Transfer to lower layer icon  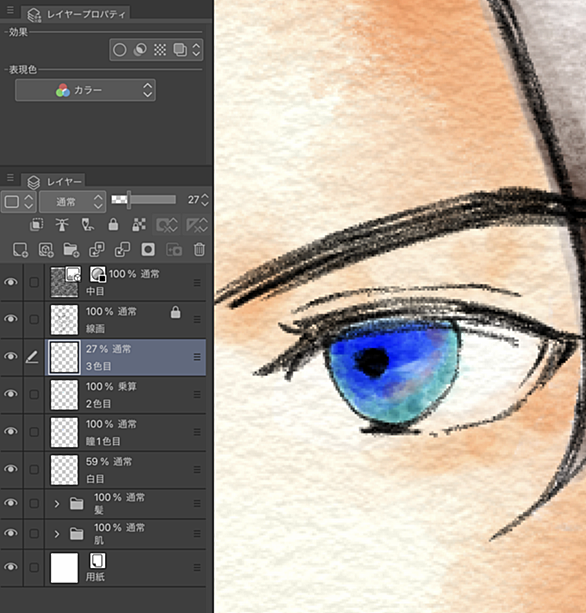point(97,249)
